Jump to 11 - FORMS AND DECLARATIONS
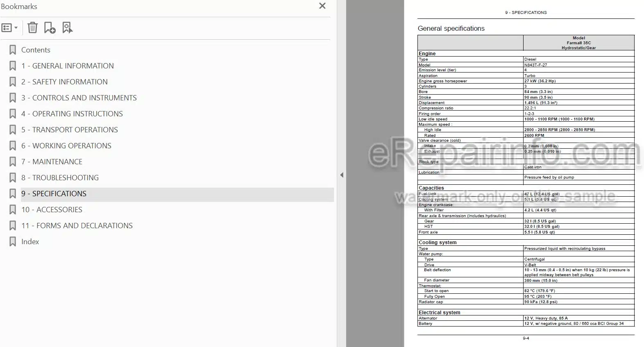Viewport: 644px width, 347px height. tap(77, 226)
